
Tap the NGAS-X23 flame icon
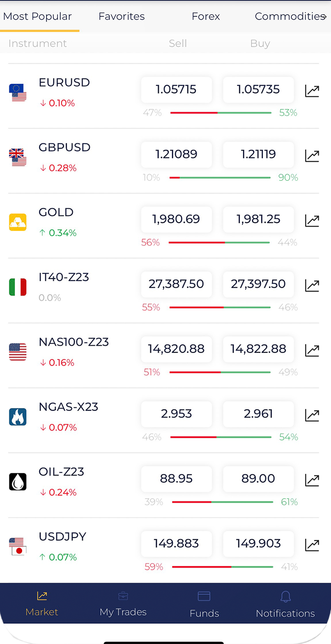click(18, 417)
